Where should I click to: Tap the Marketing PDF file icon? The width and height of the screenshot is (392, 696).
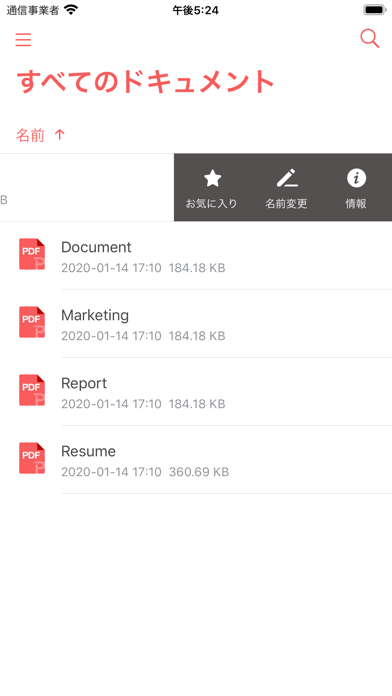[32, 322]
